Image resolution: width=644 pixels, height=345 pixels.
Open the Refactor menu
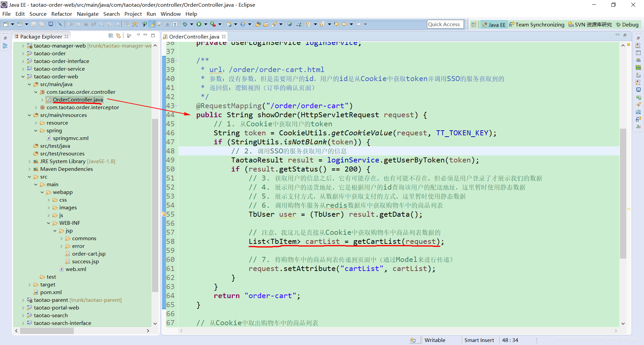tap(62, 14)
